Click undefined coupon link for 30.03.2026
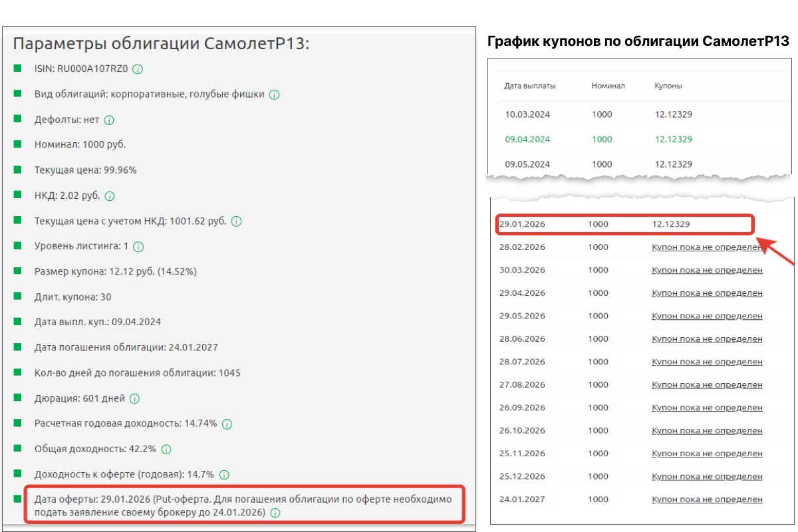Image resolution: width=798 pixels, height=532 pixels. point(707,270)
